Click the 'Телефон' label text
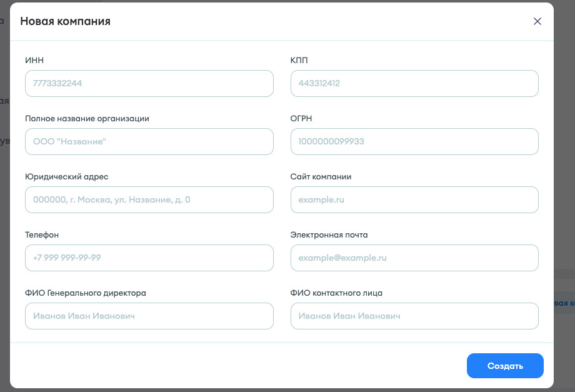The width and height of the screenshot is (575, 392). [42, 235]
